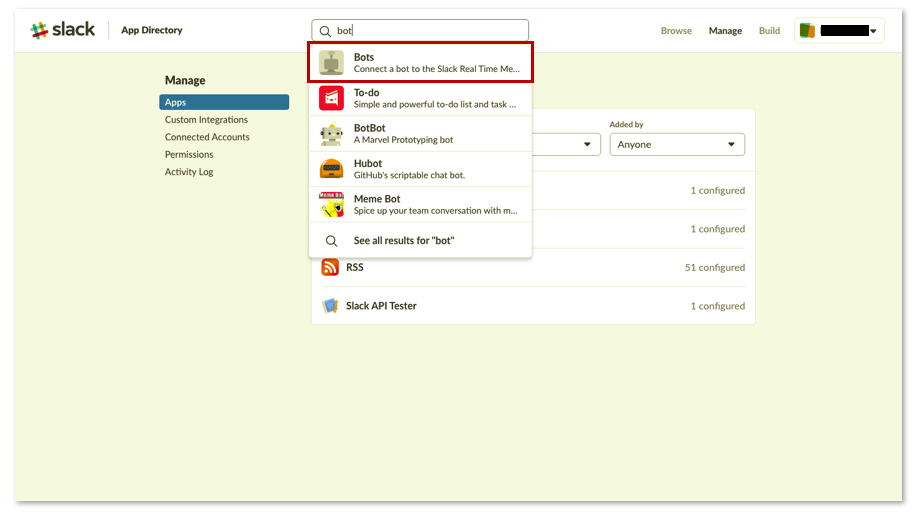The image size is (913, 513).
Task: Open the team account dropdown menu
Action: tap(840, 31)
